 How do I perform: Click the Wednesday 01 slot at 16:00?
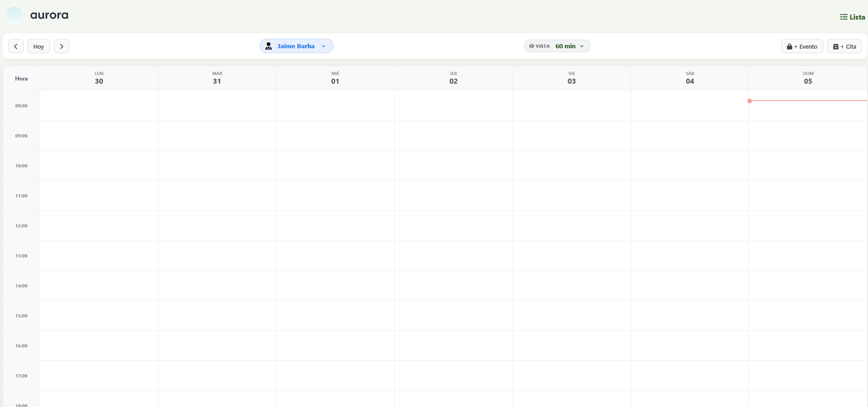tap(335, 346)
